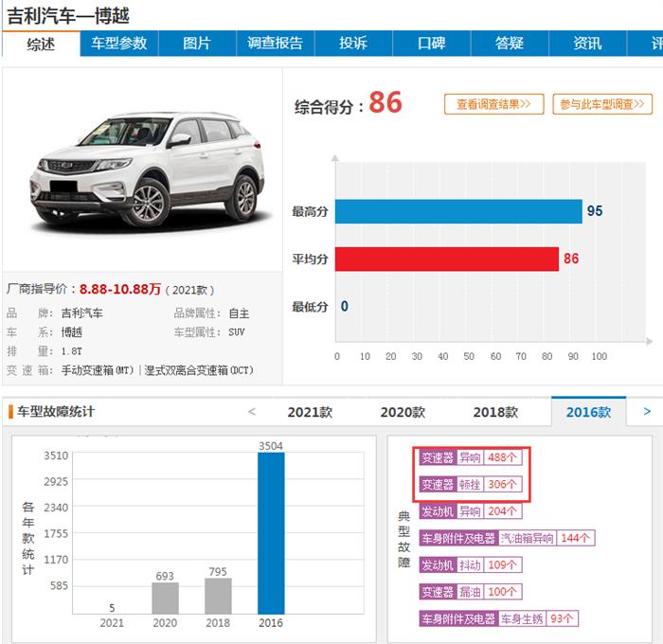
Task: Click the 2021 label on the chart axis
Action: pos(112,623)
